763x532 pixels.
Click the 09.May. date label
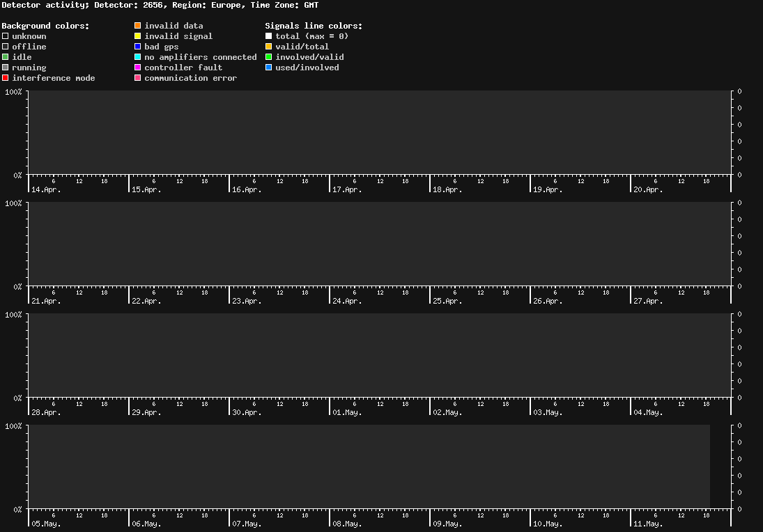coord(447,524)
